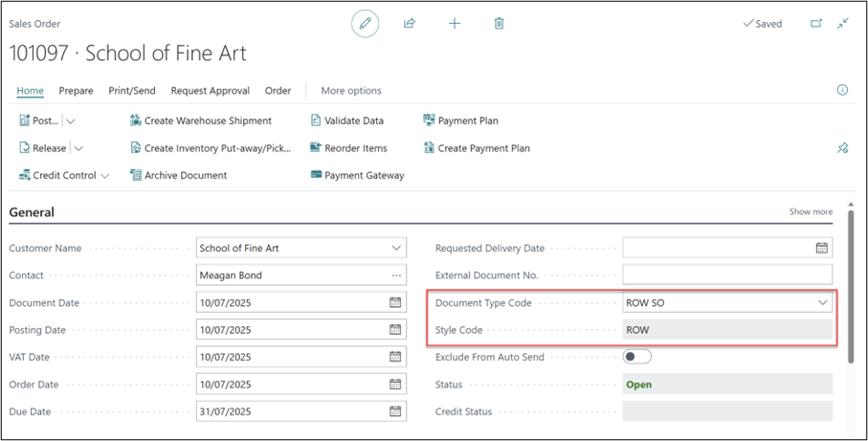Click the Document Date field
Image resolution: width=868 pixels, height=441 pixels.
pos(301,302)
